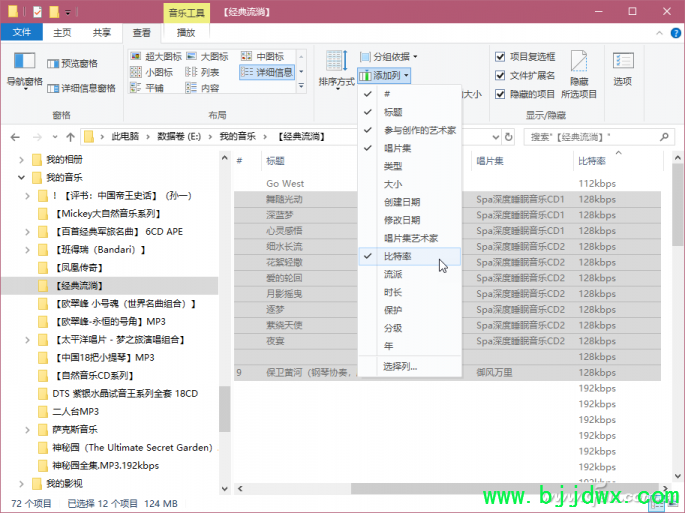Open Add columns (添加列) dropdown
Viewport: 685px width, 513px height.
click(384, 75)
